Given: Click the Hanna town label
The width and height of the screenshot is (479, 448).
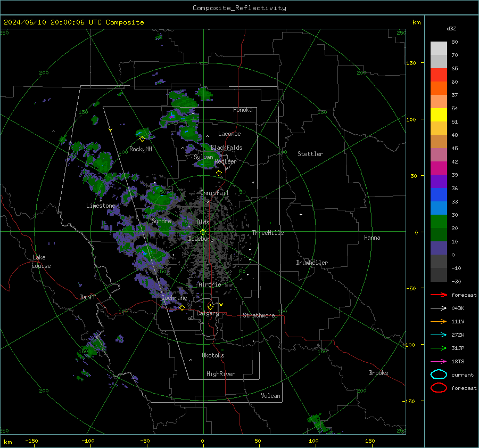Looking at the screenshot, I should pyautogui.click(x=372, y=238).
